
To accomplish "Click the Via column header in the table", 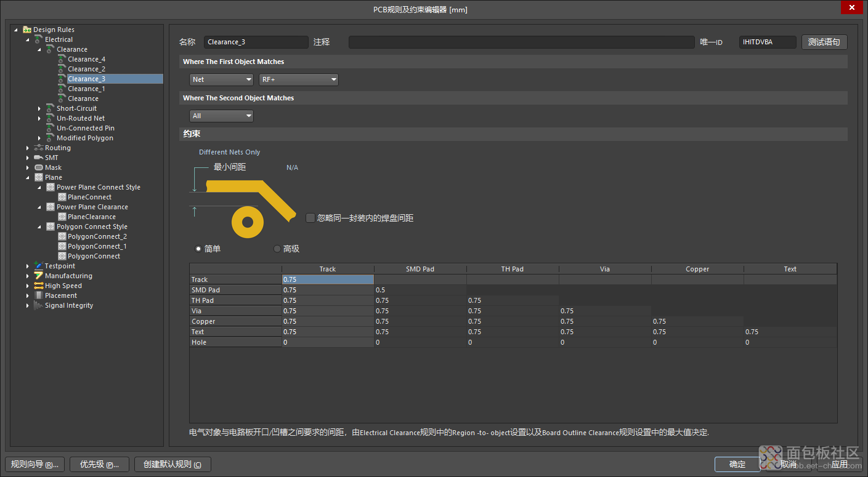I will coord(605,269).
